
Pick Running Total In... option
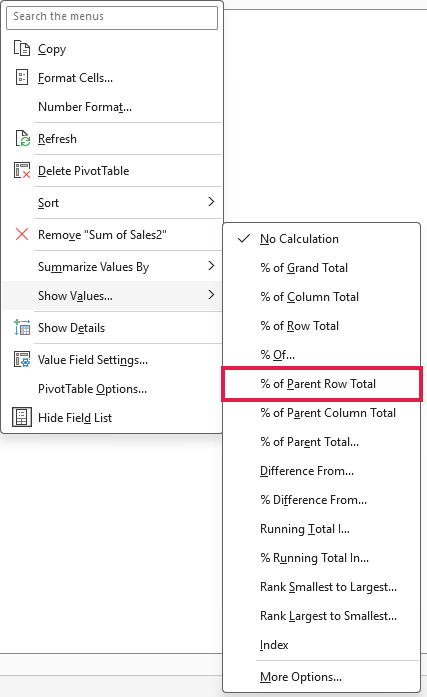pos(321,529)
